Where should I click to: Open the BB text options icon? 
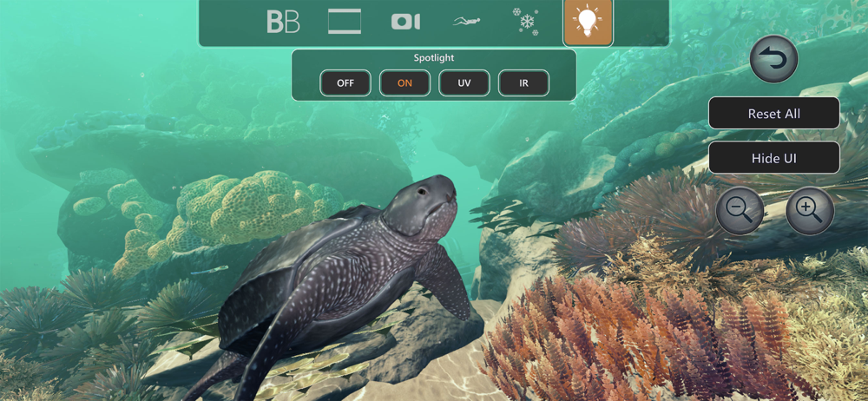[x=283, y=22]
